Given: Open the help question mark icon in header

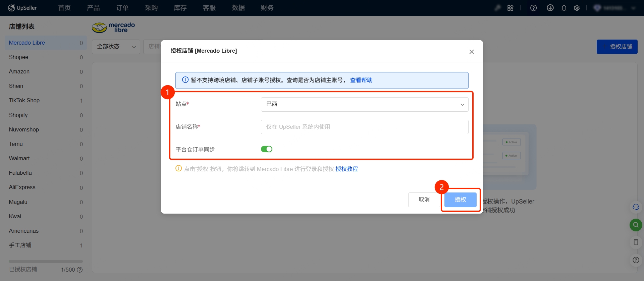Looking at the screenshot, I should 533,8.
